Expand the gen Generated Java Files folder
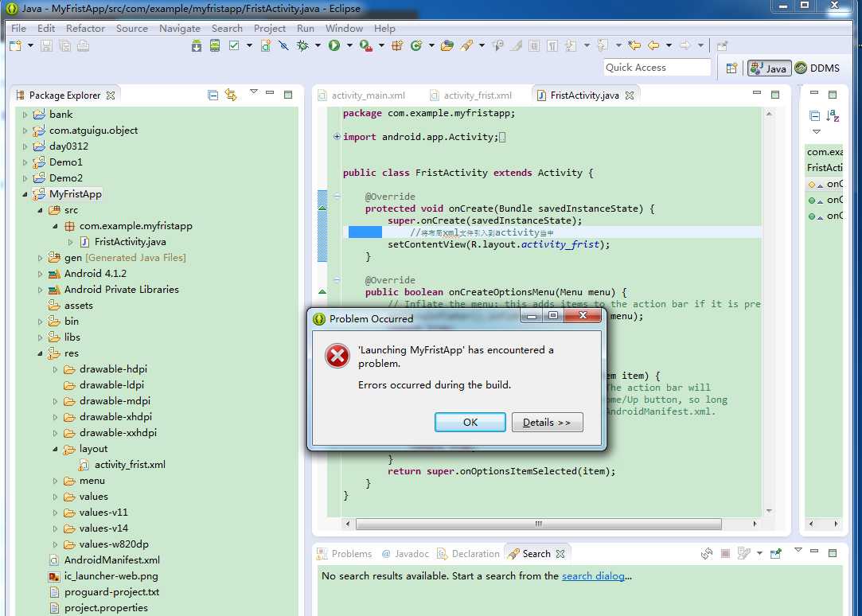This screenshot has height=616, width=862. [x=40, y=258]
